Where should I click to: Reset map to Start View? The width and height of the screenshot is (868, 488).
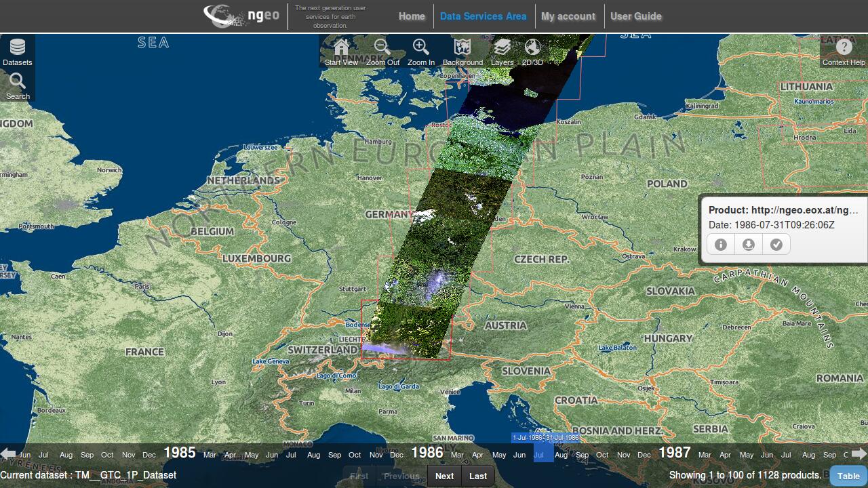point(341,52)
